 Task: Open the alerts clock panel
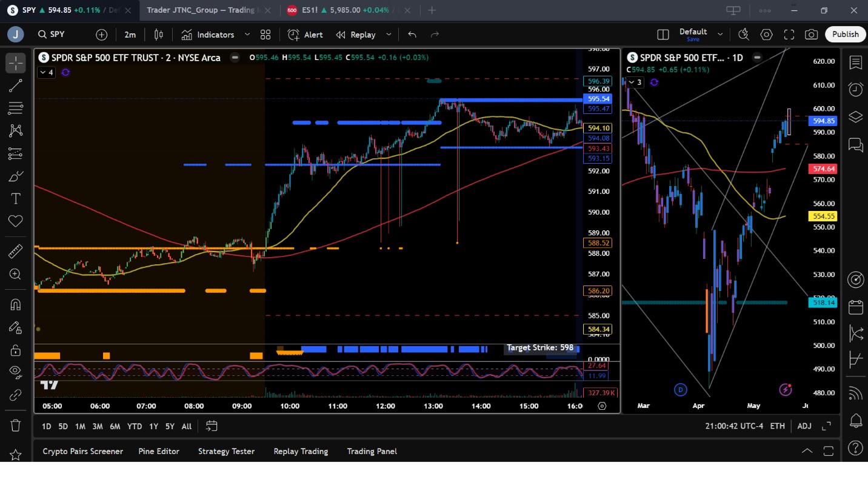[855, 90]
